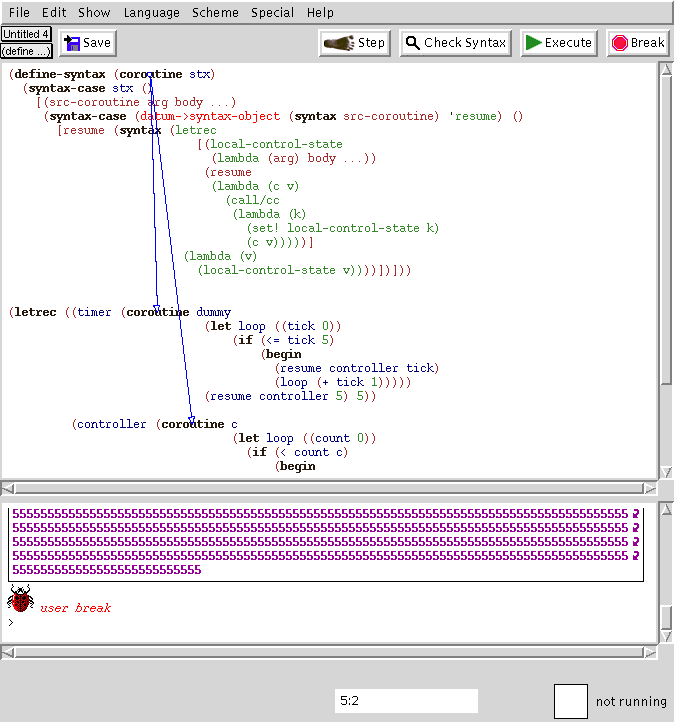Open the Help menu

coord(320,13)
